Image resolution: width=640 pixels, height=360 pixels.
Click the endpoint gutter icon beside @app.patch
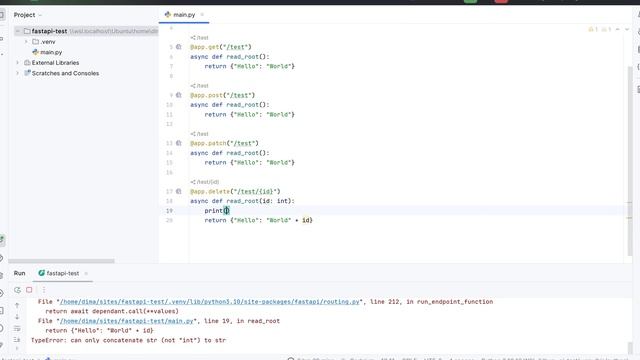pyautogui.click(x=179, y=143)
